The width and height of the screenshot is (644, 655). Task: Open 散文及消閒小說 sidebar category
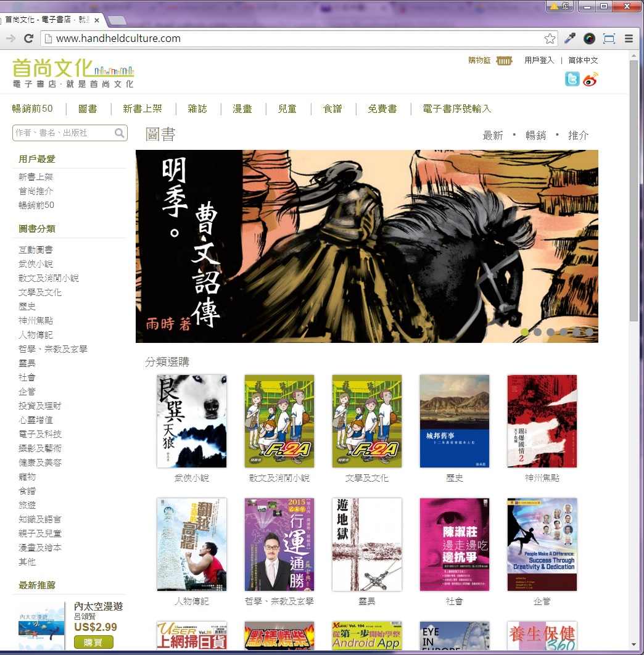click(x=49, y=278)
